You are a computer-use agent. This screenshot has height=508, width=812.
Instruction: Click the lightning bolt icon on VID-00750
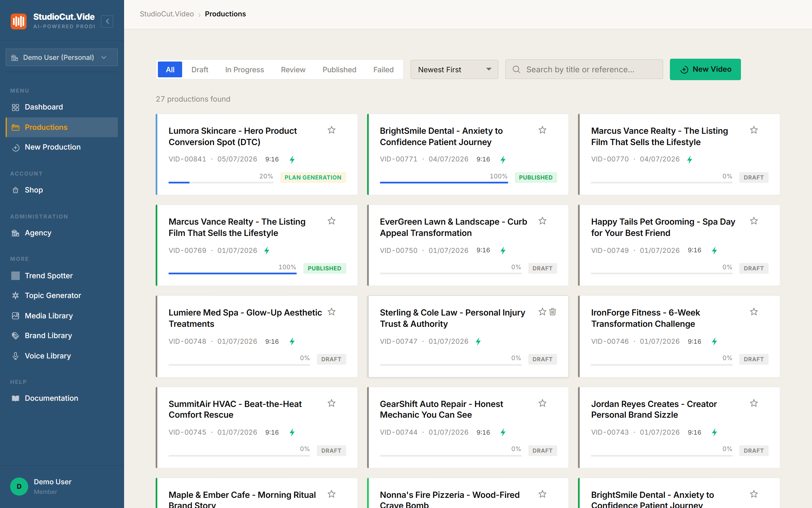click(x=503, y=251)
